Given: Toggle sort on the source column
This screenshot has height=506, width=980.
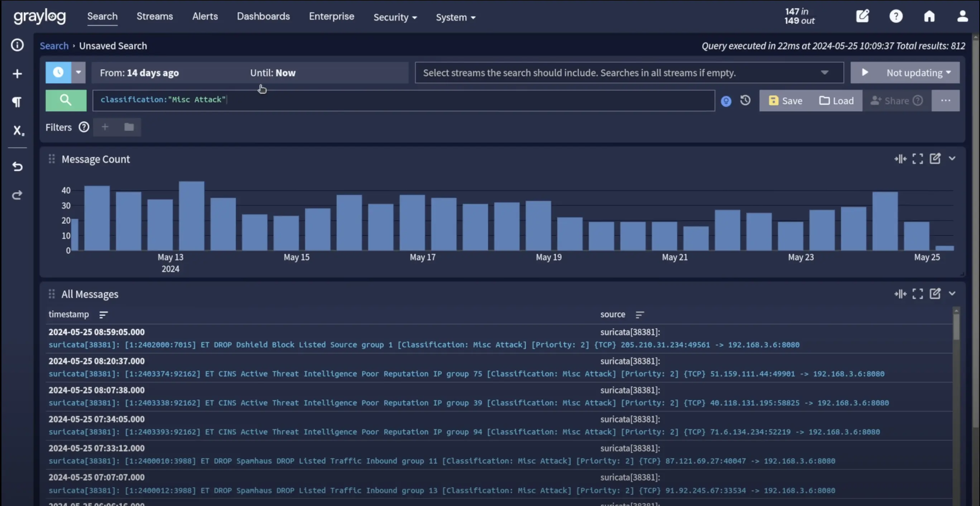Looking at the screenshot, I should [x=639, y=315].
